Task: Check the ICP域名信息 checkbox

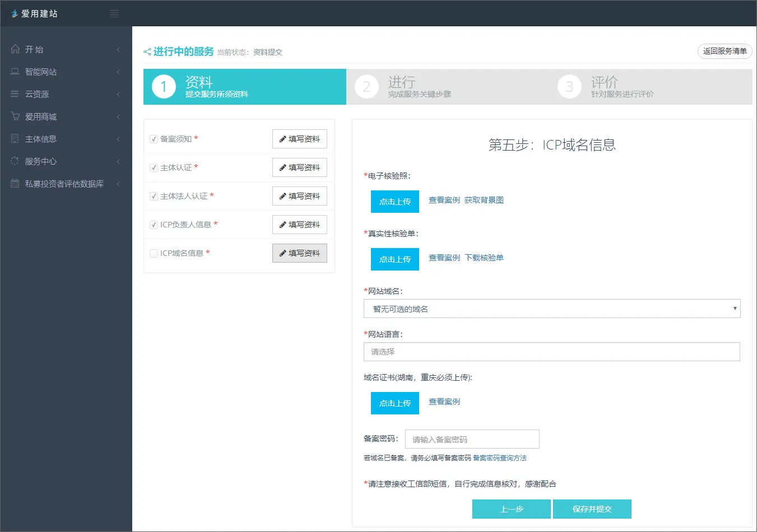Action: [x=154, y=253]
